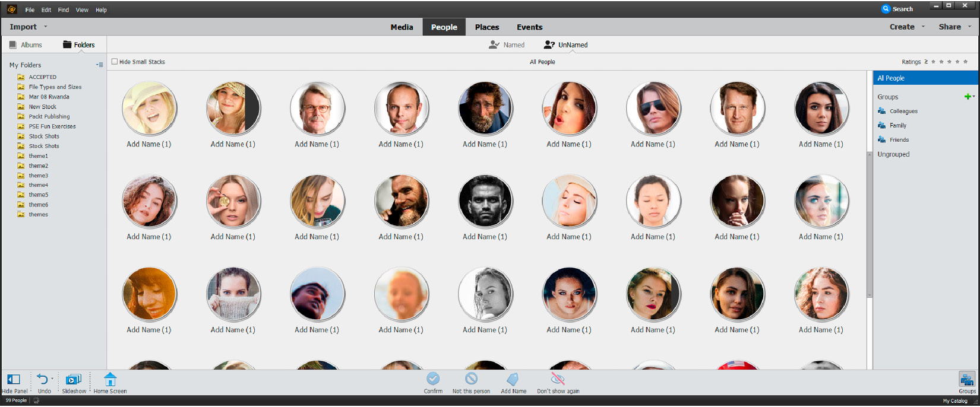Viewport: 980px width, 407px height.
Task: Select the Ungrouped category
Action: 893,154
